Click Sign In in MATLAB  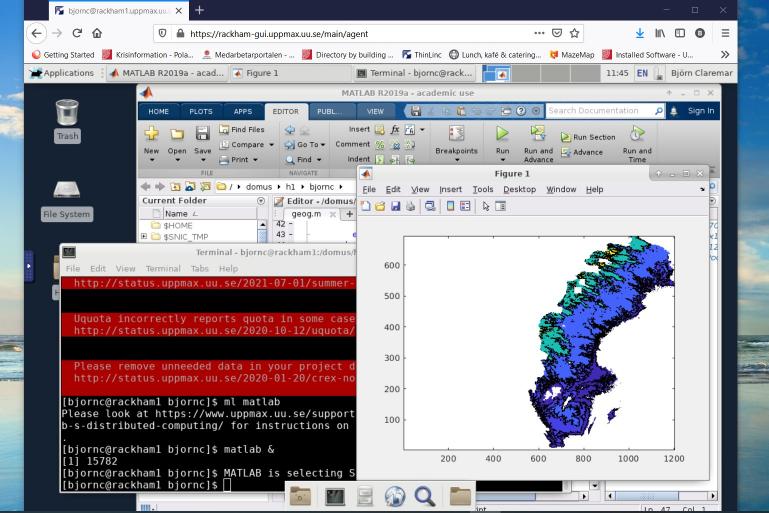(x=701, y=111)
